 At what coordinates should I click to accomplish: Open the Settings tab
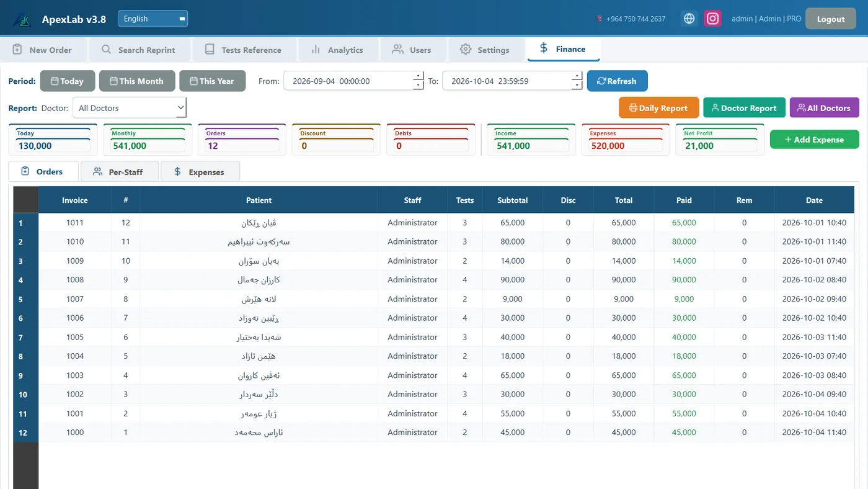pos(485,50)
